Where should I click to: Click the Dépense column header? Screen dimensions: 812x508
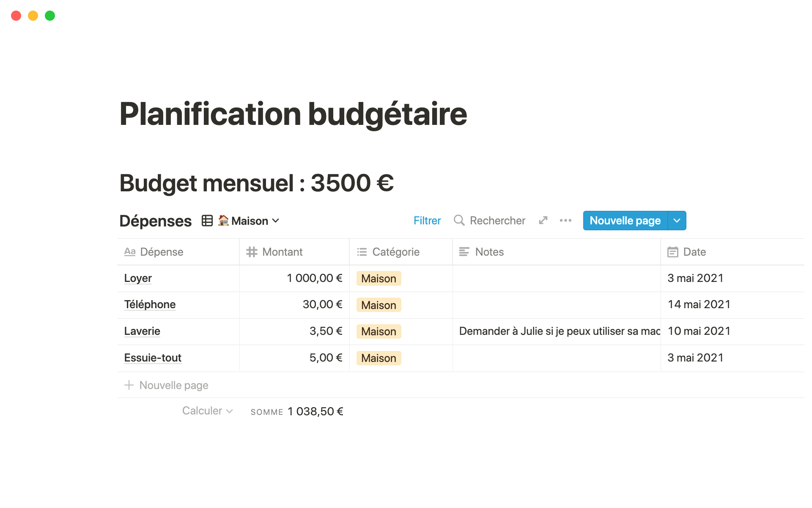pyautogui.click(x=162, y=252)
